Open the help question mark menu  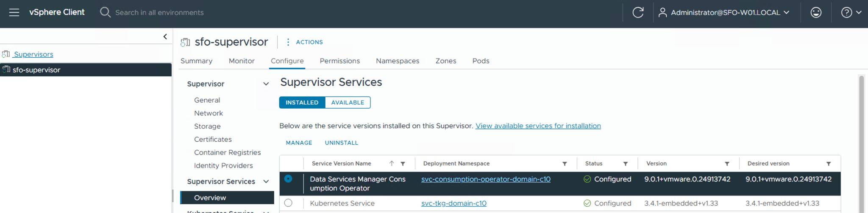point(851,12)
